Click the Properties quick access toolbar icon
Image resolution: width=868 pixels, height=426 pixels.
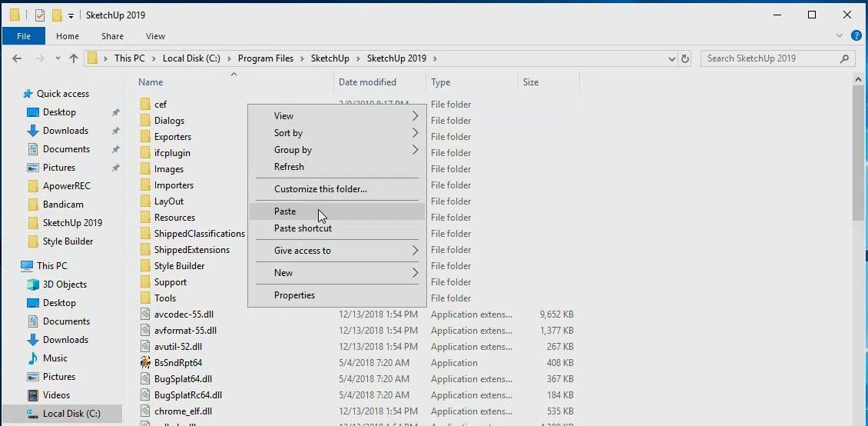coord(40,15)
